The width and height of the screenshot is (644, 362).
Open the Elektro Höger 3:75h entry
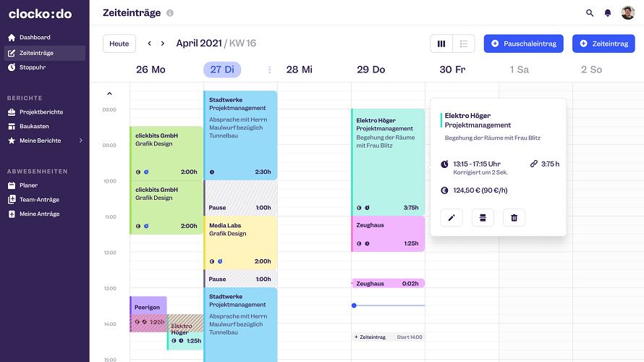tap(388, 162)
